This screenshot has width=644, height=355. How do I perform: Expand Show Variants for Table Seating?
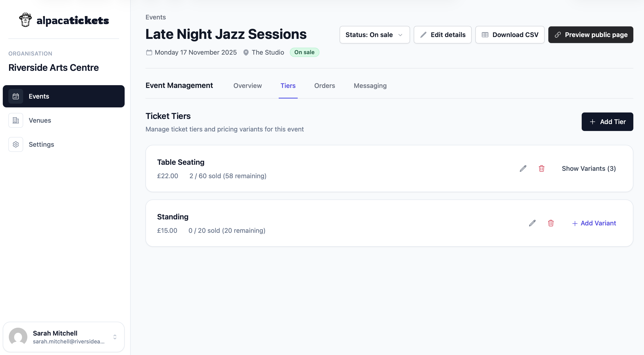coord(589,169)
